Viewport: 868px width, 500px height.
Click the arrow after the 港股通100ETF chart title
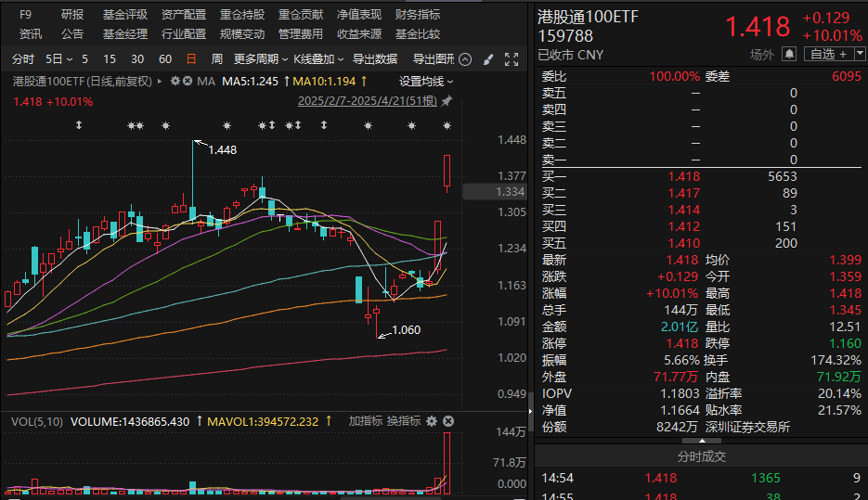160,82
